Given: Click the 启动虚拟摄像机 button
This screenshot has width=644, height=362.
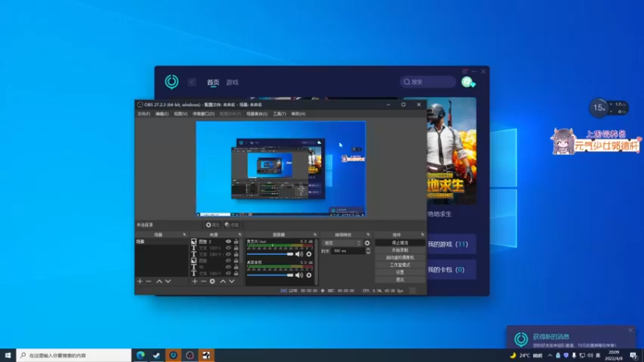Looking at the screenshot, I should (x=399, y=257).
